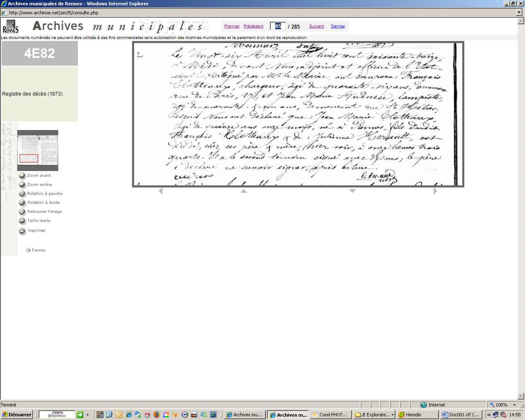Navigate to the Suivant page
Viewport: 525px width, 420px height.
click(317, 26)
